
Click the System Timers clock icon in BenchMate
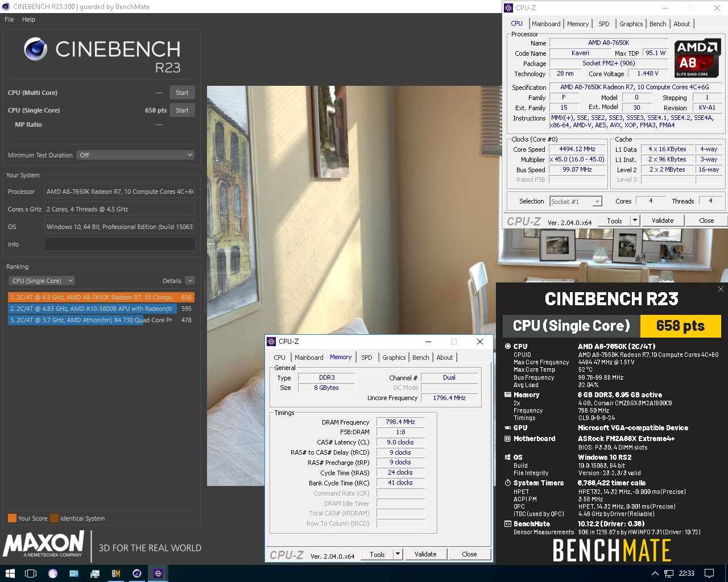click(x=508, y=483)
